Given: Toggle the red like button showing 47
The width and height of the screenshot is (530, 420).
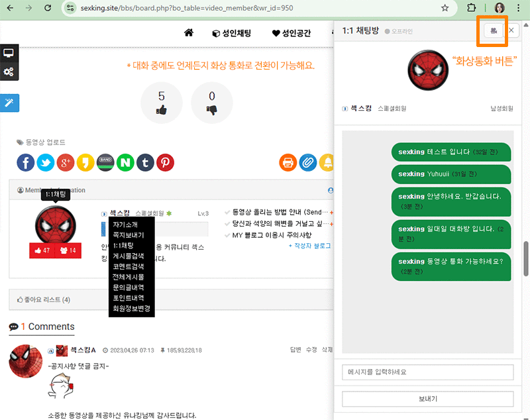Looking at the screenshot, I should pyautogui.click(x=42, y=250).
